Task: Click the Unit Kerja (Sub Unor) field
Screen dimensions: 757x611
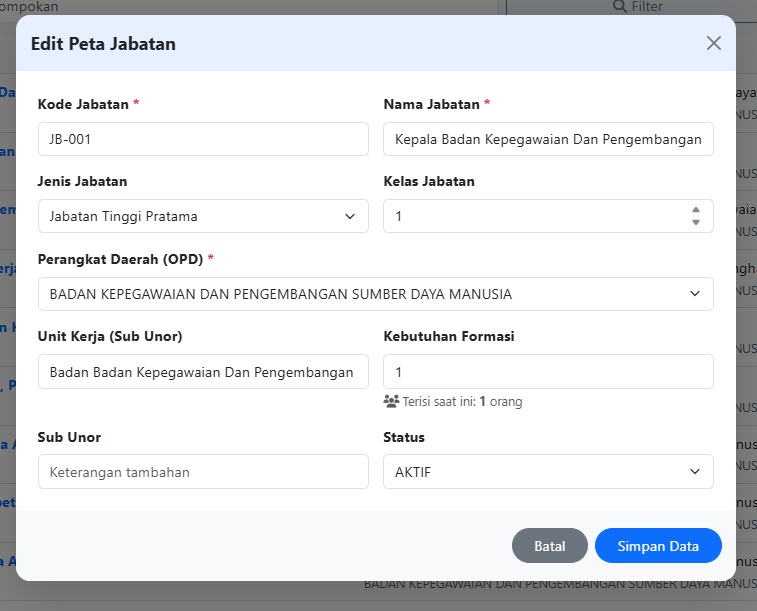Action: point(203,372)
